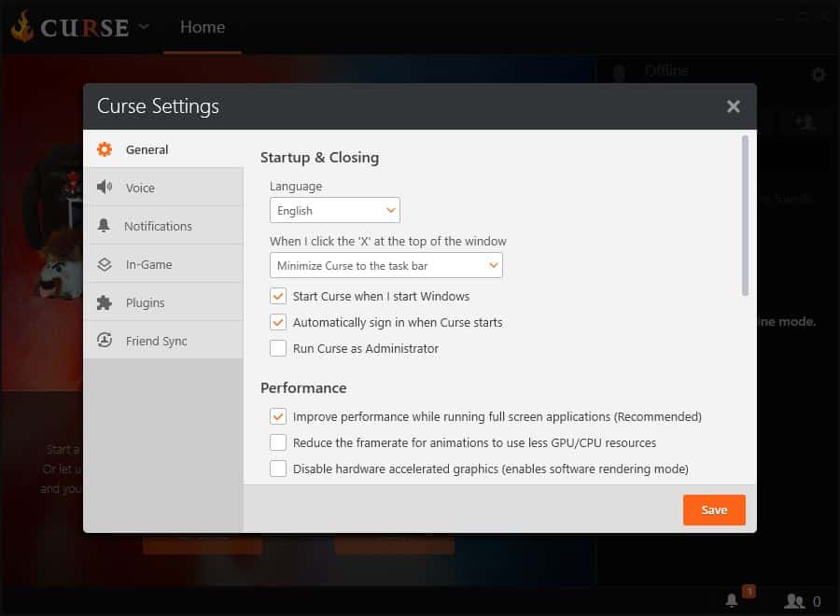Enable Run Curse as Administrator
Image resolution: width=840 pixels, height=616 pixels.
(x=278, y=349)
